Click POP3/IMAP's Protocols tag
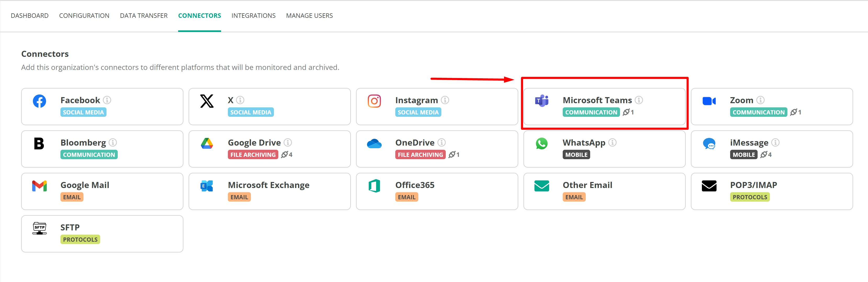Screen dimensions: 868x282 tap(750, 197)
